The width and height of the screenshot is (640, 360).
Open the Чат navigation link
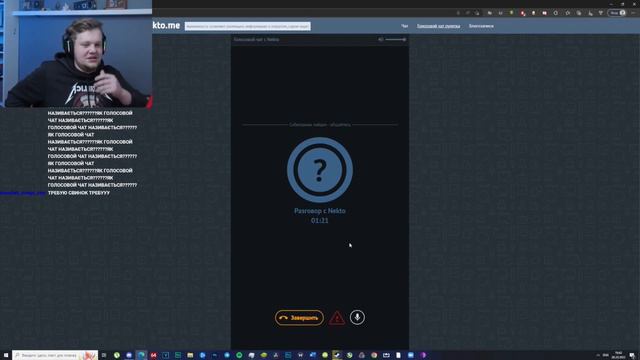click(x=404, y=26)
